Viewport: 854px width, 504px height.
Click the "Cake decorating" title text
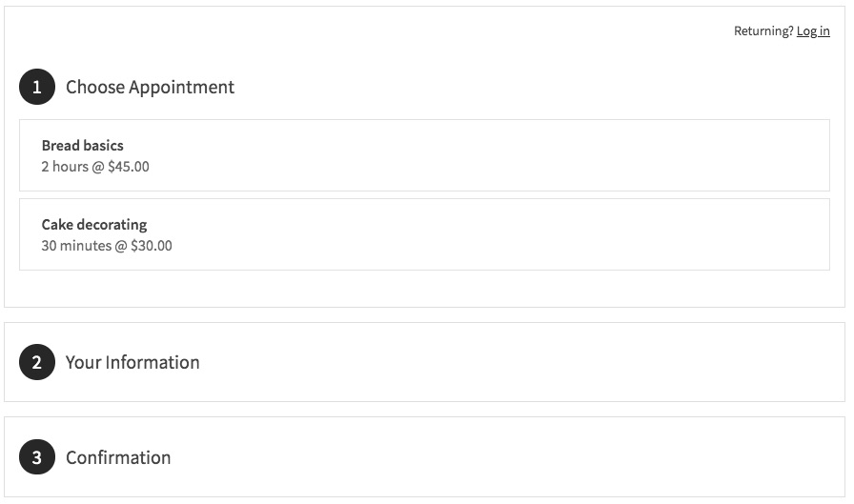pyautogui.click(x=94, y=225)
